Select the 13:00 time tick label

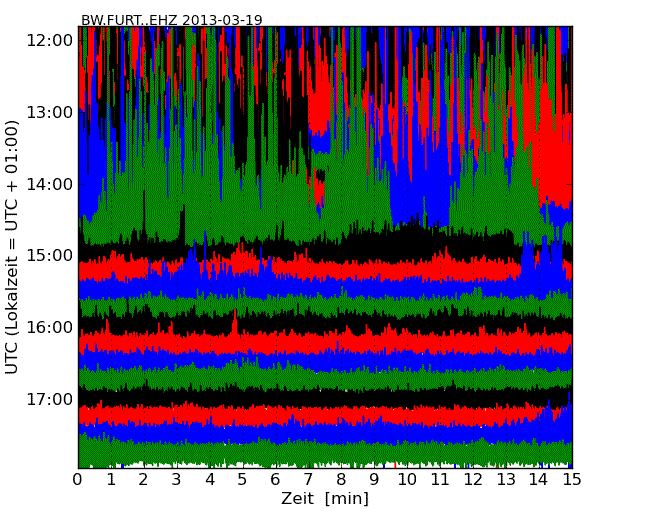pyautogui.click(x=50, y=112)
